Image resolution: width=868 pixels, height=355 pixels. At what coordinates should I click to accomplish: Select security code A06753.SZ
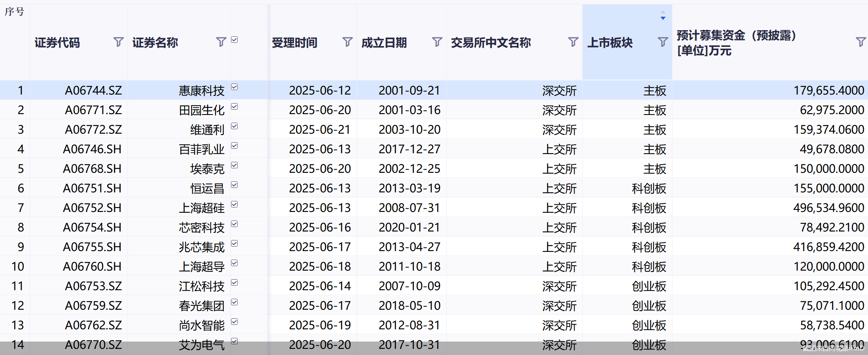pos(93,286)
